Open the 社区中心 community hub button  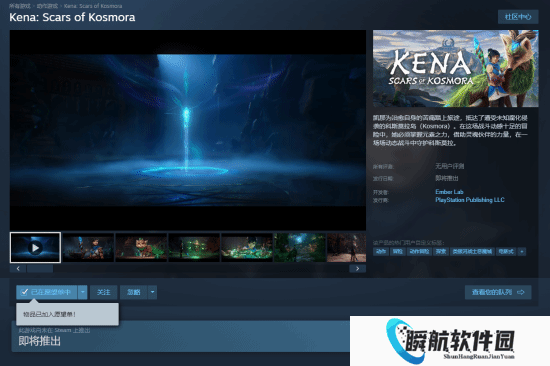[x=518, y=17]
